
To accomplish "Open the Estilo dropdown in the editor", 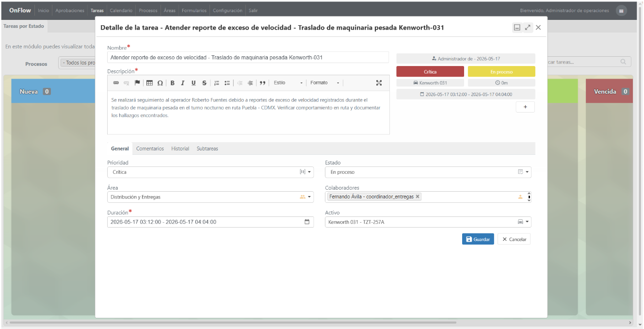I will (288, 83).
